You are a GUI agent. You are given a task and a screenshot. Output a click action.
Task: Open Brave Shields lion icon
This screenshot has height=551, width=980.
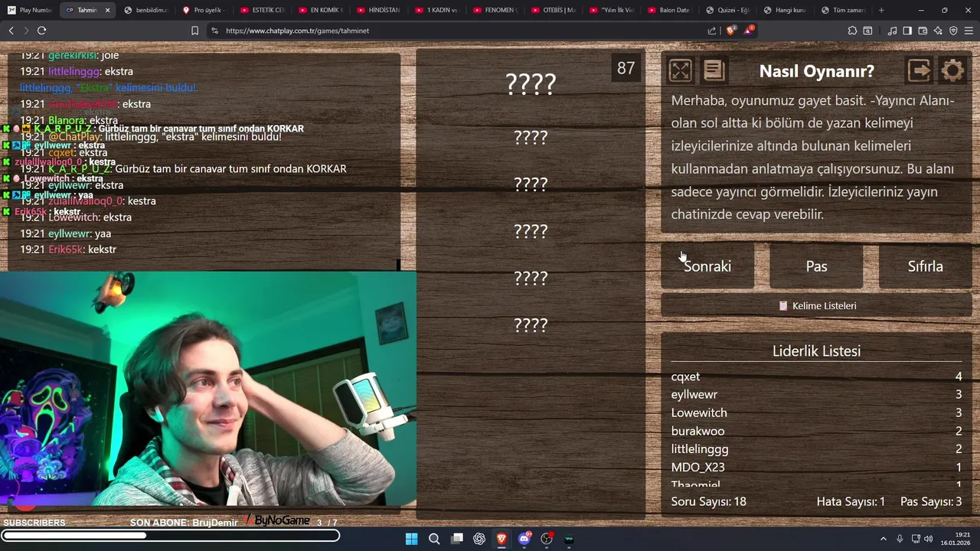pyautogui.click(x=730, y=31)
